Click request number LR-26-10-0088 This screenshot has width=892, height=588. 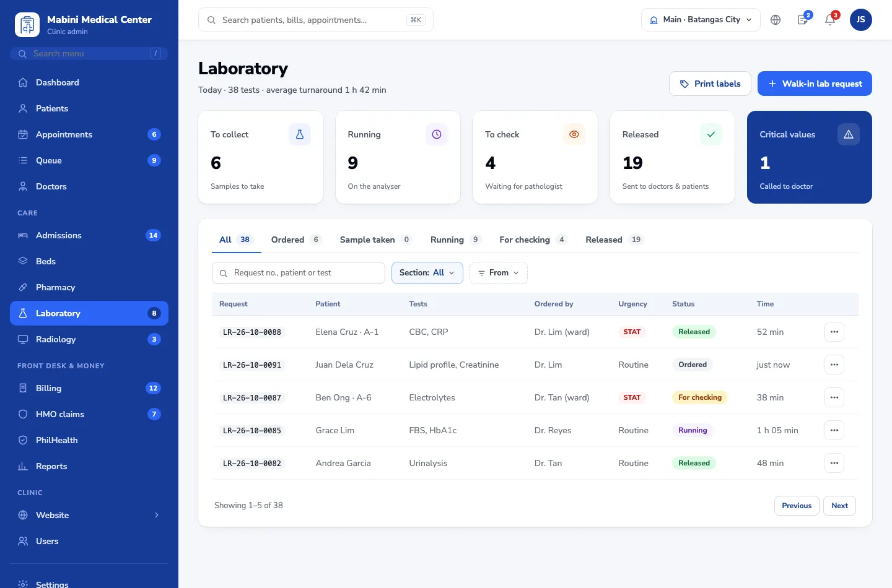[252, 332]
